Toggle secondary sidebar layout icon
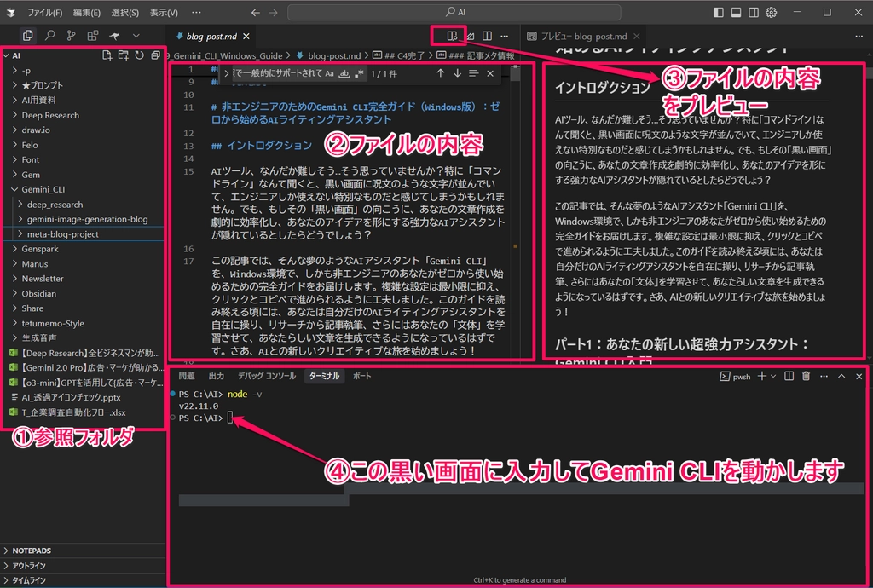The height and width of the screenshot is (588, 873). pyautogui.click(x=754, y=12)
